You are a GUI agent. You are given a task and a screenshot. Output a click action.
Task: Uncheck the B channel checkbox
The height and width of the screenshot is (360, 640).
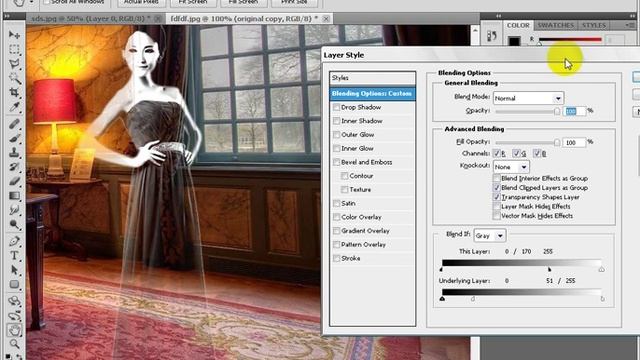[x=537, y=153]
